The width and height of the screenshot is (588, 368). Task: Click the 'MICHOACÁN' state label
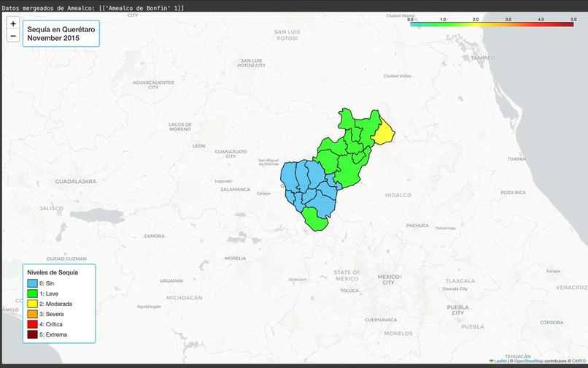click(x=185, y=298)
